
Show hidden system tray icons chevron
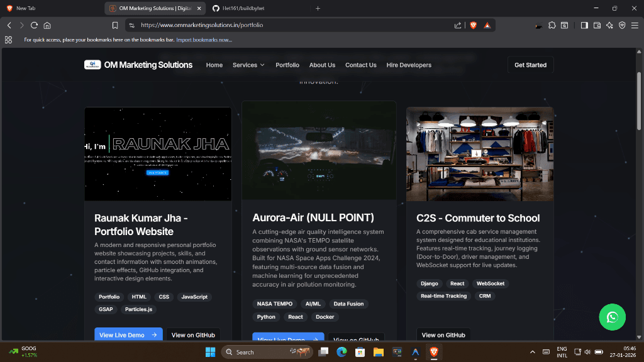click(533, 352)
